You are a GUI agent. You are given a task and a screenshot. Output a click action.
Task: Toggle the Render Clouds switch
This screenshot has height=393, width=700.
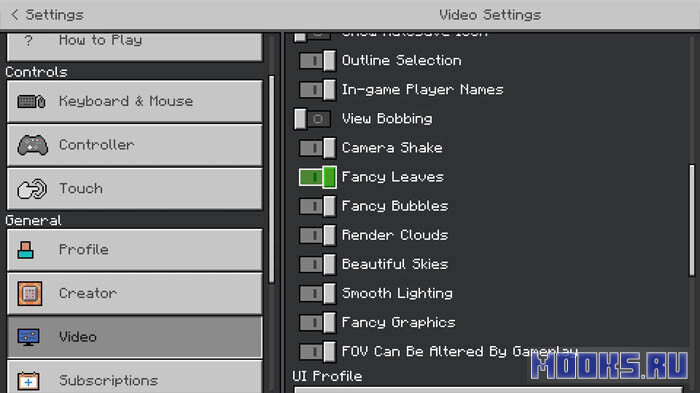[317, 235]
